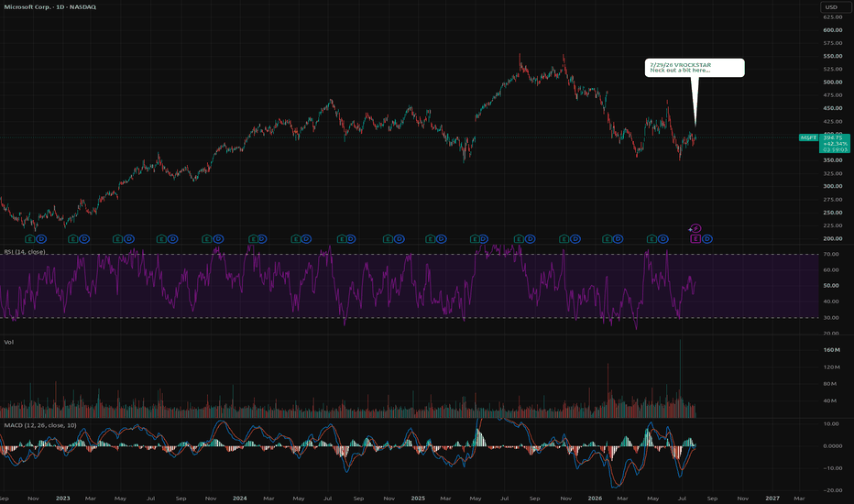Click the 2026 time axis label
This screenshot has height=504, width=854.
click(595, 498)
